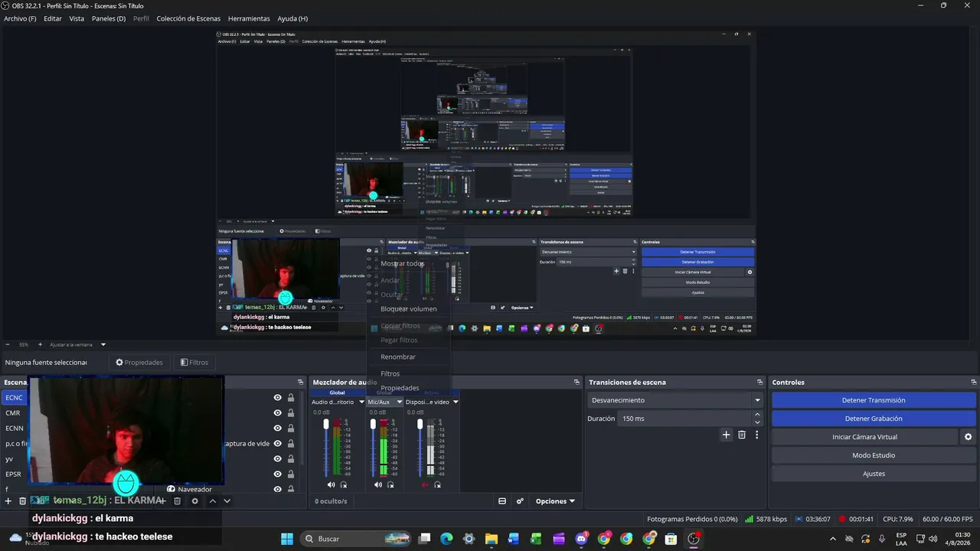Viewport: 980px width, 551px height.
Task: Zoom out the preview with the minus icon
Action: click(8, 344)
